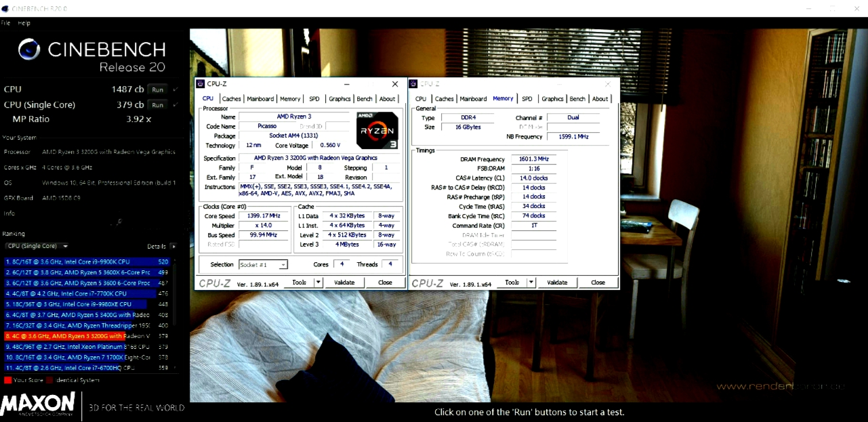Click the Specification field AMD Ryzen 3 3200G
Screen dimensions: 868x422
316,158
